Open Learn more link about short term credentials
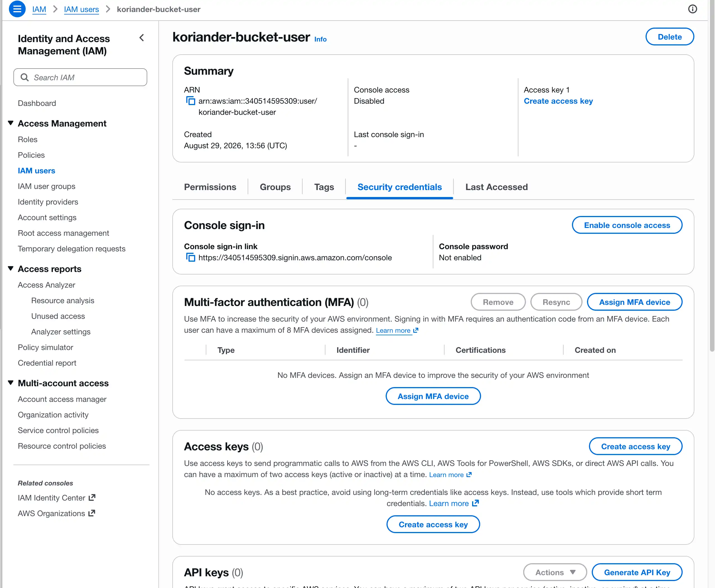 pos(454,503)
